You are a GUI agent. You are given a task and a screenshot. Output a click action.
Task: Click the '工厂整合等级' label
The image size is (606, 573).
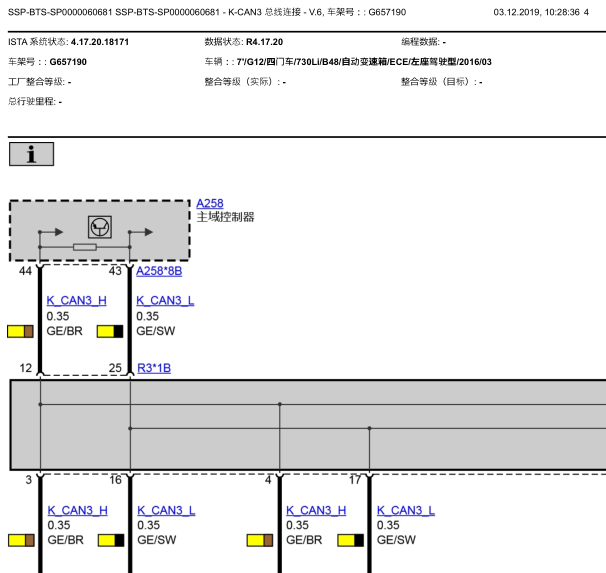click(x=36, y=82)
